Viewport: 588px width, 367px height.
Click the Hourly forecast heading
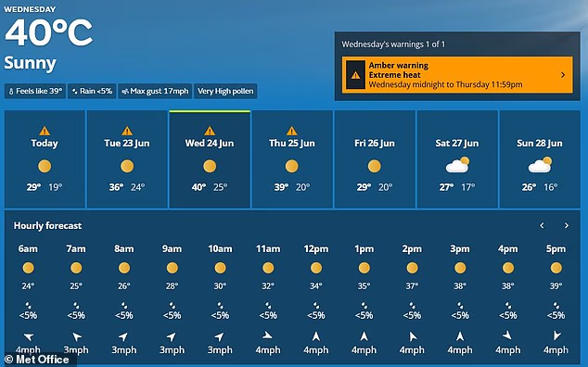pyautogui.click(x=47, y=226)
